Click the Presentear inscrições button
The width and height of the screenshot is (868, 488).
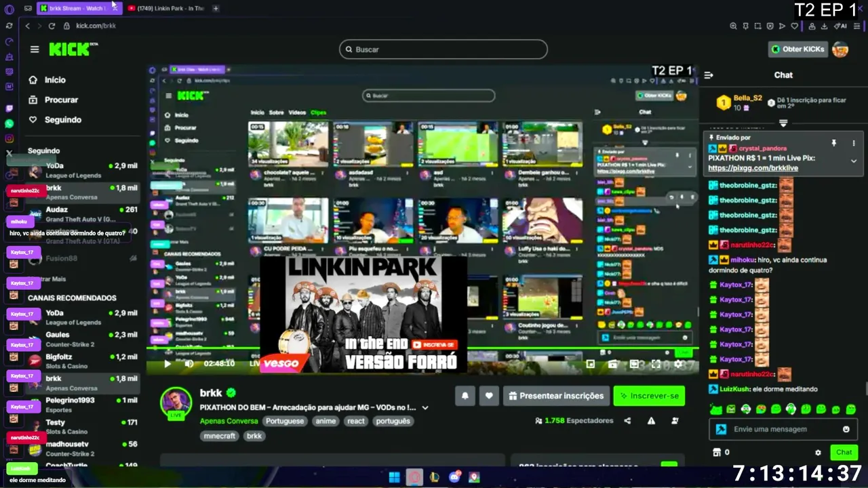(555, 396)
